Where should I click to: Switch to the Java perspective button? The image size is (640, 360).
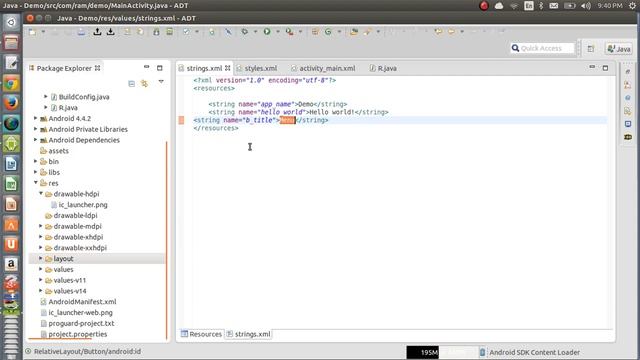tap(619, 49)
